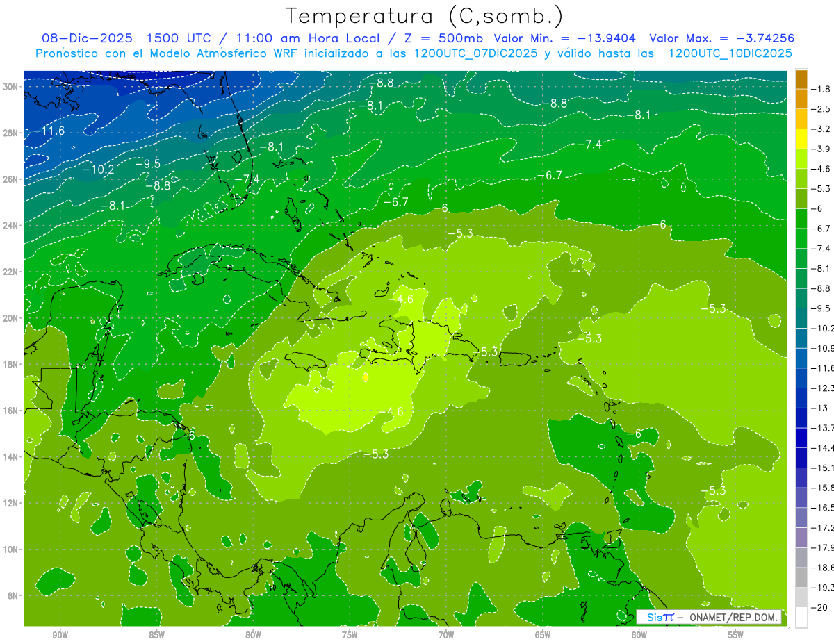This screenshot has width=834, height=644.
Task: Click the '14N' latitude axis label
Action: tap(10, 457)
